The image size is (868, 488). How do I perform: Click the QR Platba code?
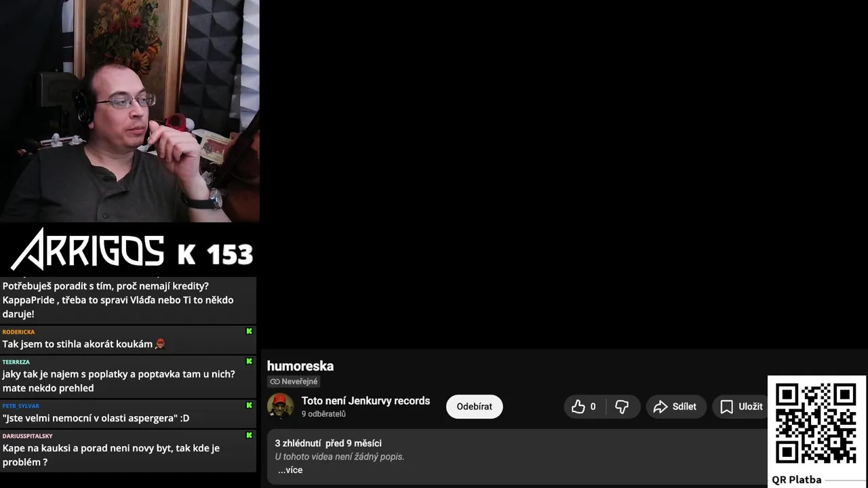click(816, 424)
